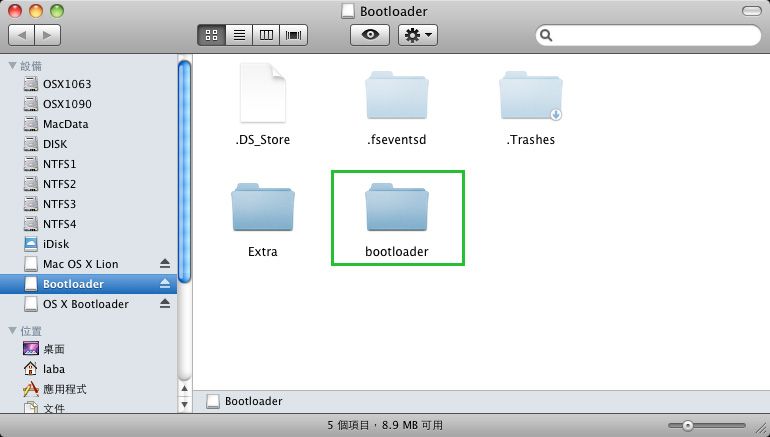
Task: Click the 應用程式 applications icon
Action: [31, 389]
